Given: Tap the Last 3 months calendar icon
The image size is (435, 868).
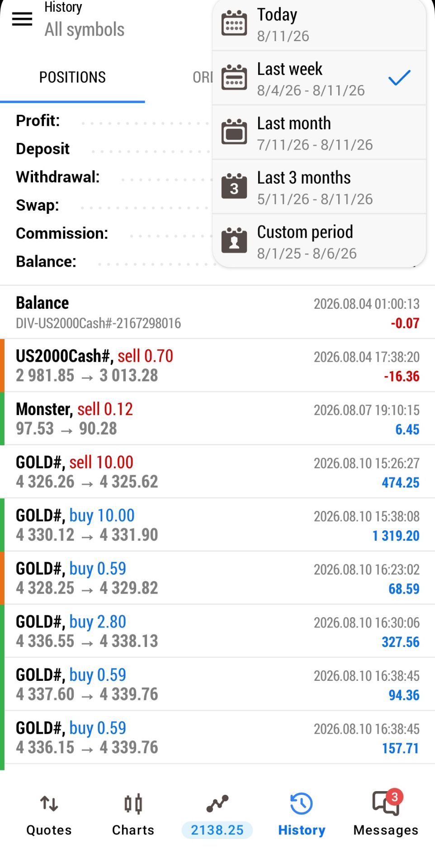Looking at the screenshot, I should click(234, 186).
